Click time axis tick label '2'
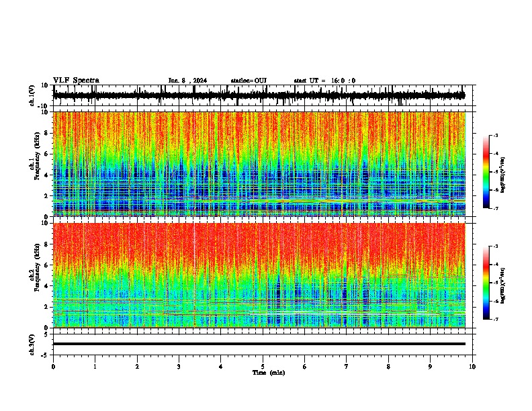This screenshot has height=411, width=532. (137, 367)
